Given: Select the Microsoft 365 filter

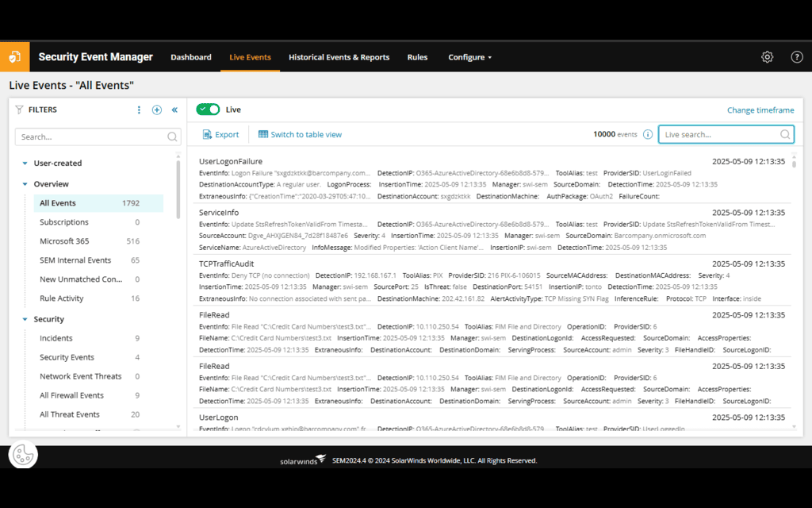Looking at the screenshot, I should pos(66,241).
